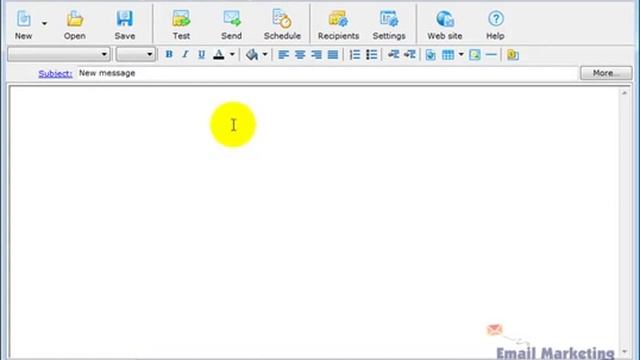640x360 pixels.
Task: Open the font name combo box
Action: [59, 54]
